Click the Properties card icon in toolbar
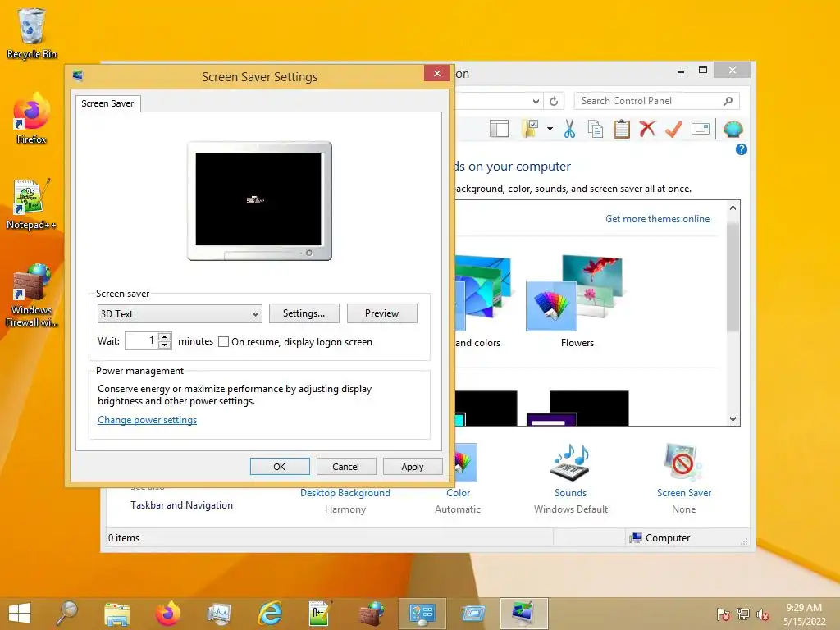 [701, 129]
